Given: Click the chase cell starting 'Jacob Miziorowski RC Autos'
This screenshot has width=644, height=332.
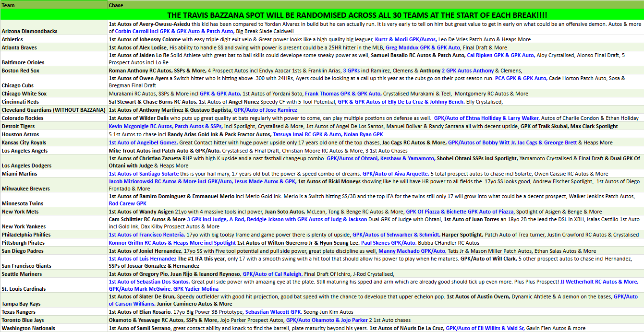Looking at the screenshot, I should pyautogui.click(x=376, y=185).
